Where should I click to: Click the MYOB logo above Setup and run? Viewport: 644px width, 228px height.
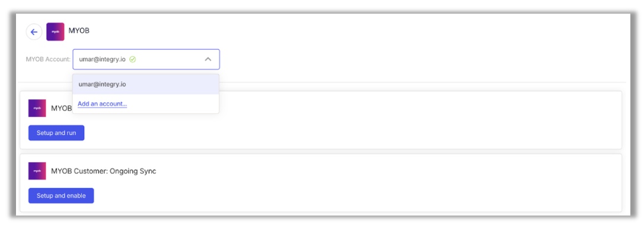click(x=37, y=108)
